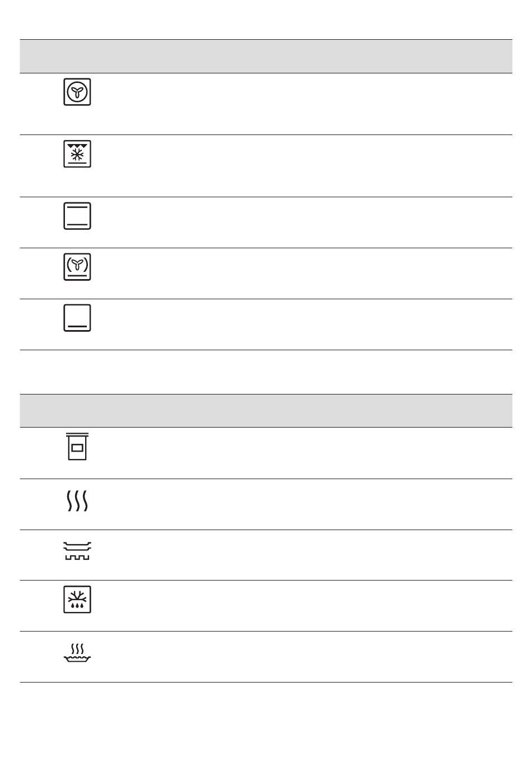Choose the frozen foods snowflake with triangles icon
Image resolution: width=532 pixels, height=775 pixels.
77,154
